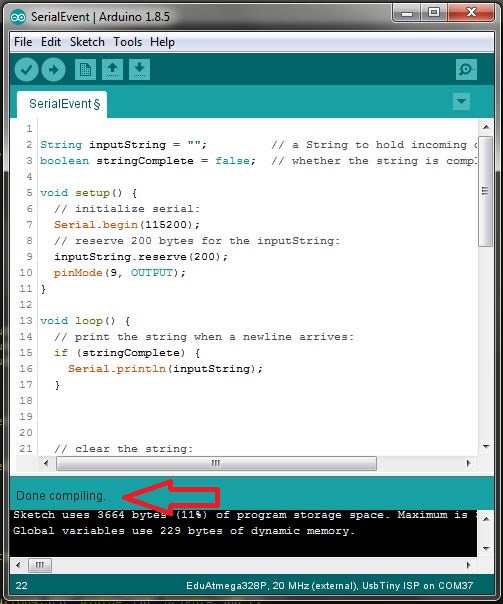Click 'Sketch uses 3664 bytes' console line
Viewport: 503px width, 604px height.
245,515
